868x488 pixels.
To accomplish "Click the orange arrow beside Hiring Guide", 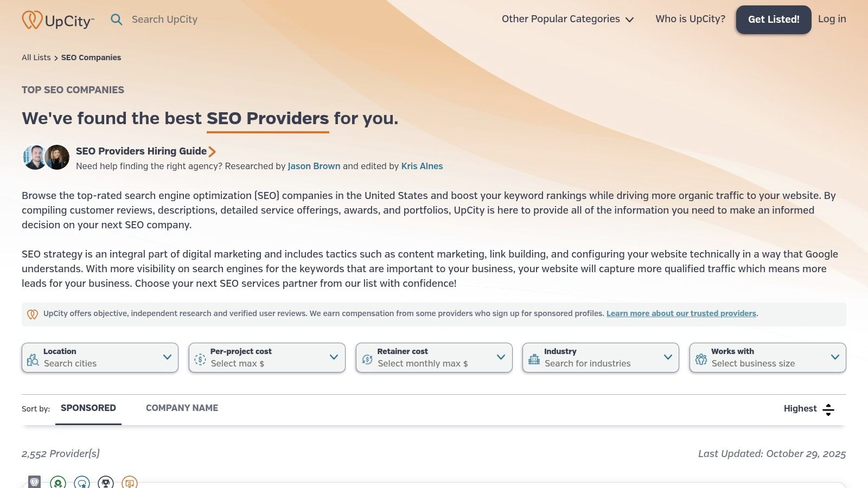I will [x=212, y=152].
